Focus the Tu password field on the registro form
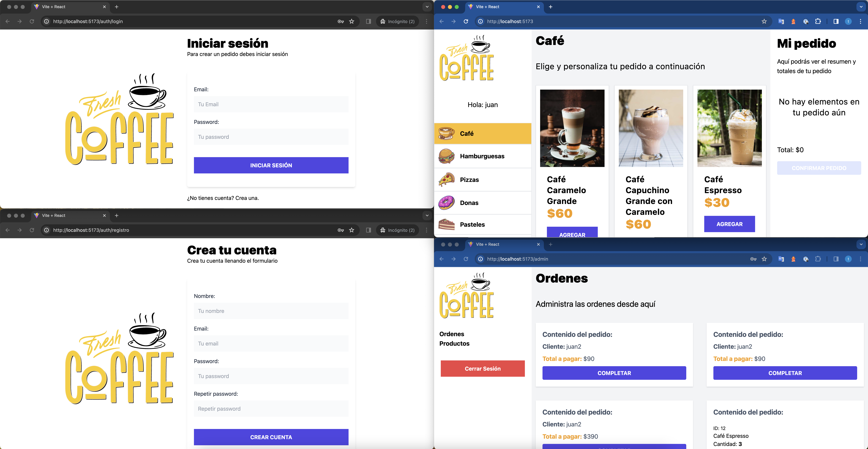 (271, 376)
